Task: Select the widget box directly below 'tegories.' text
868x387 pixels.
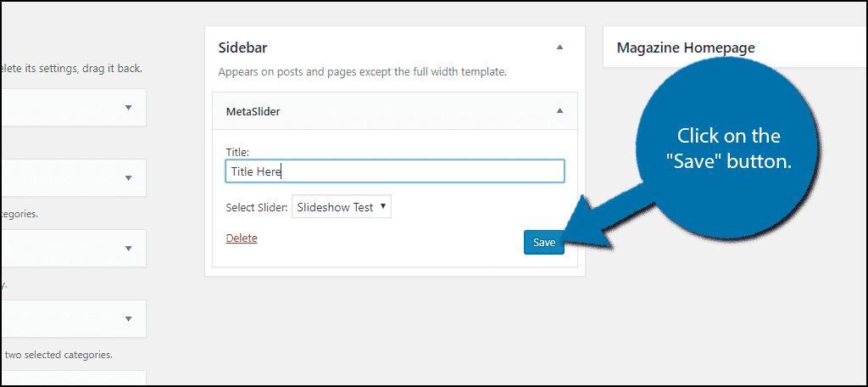Action: point(73,249)
